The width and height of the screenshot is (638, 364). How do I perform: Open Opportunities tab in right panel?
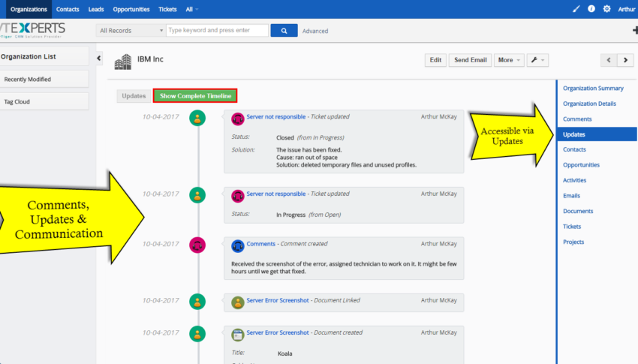(x=582, y=165)
